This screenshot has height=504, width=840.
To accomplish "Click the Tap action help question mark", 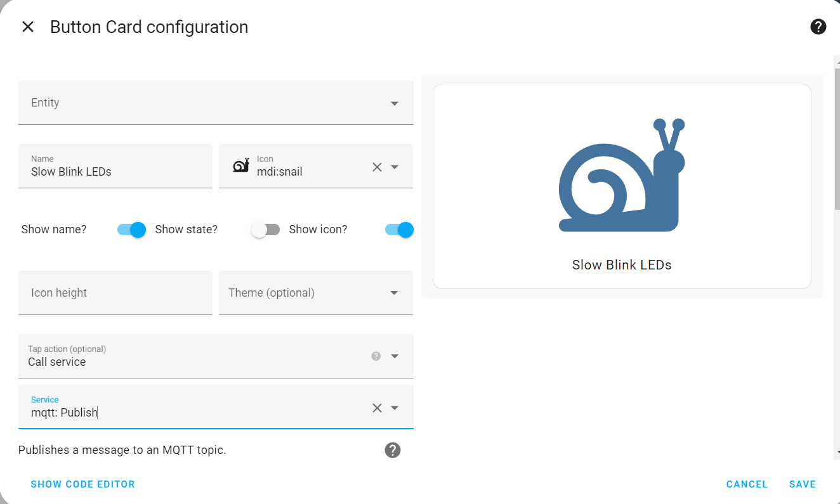I will [376, 356].
